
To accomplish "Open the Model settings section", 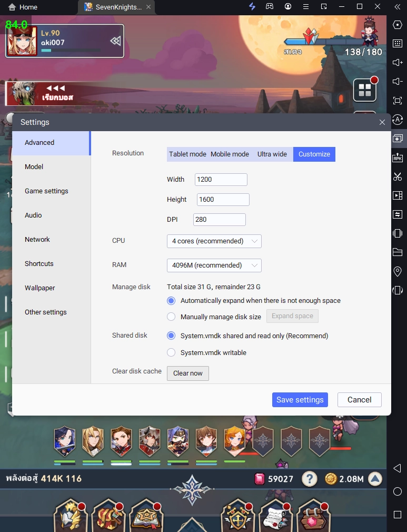I will (x=51, y=167).
